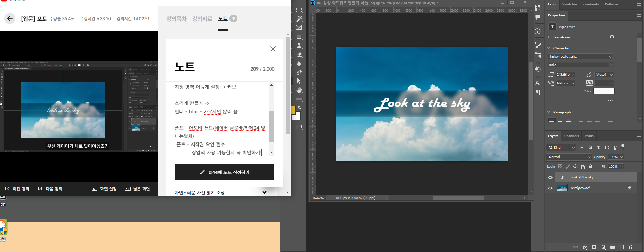Switch to the Swatches tab
This screenshot has width=644, height=252.
pos(570,4)
